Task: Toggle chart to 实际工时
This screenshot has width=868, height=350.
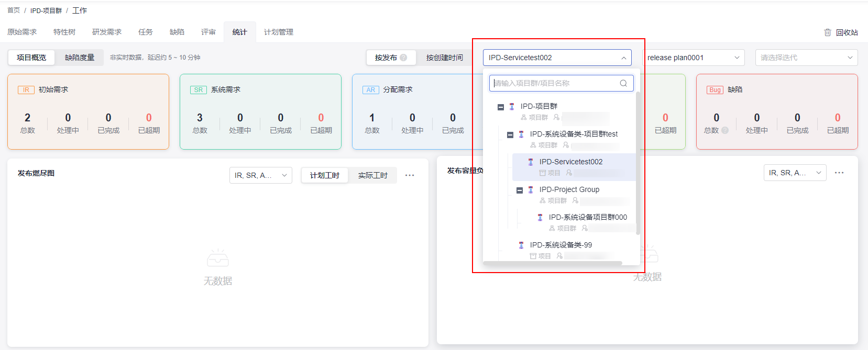Action: (372, 175)
